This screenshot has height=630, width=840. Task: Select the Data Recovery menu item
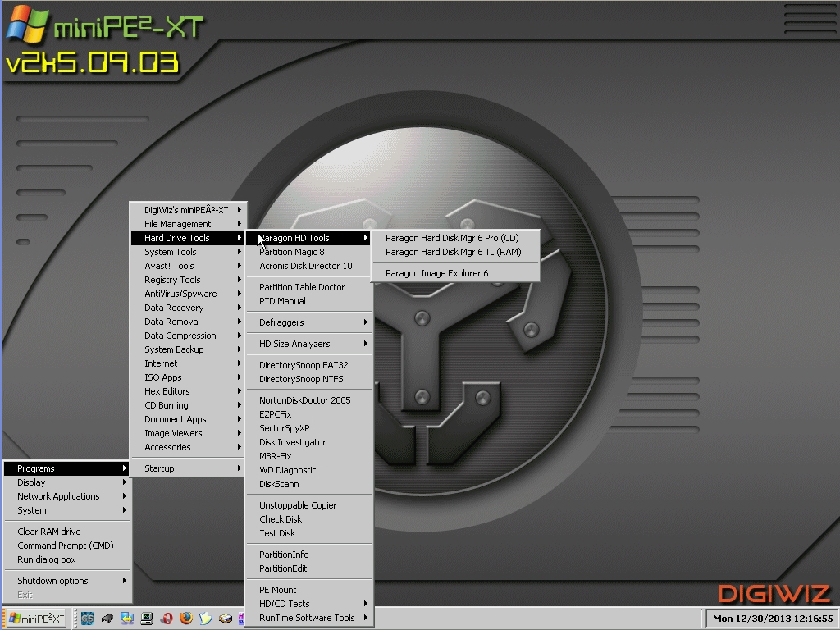click(x=174, y=308)
